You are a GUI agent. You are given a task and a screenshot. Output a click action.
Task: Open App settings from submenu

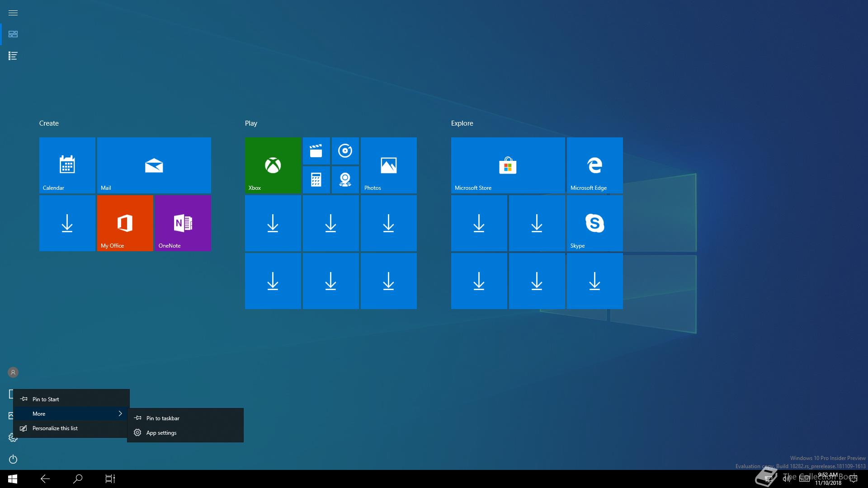(x=185, y=432)
